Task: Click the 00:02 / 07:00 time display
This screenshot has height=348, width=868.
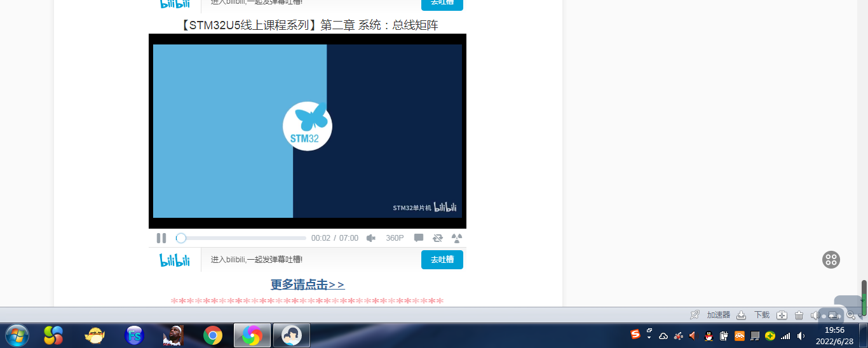Action: pos(335,238)
